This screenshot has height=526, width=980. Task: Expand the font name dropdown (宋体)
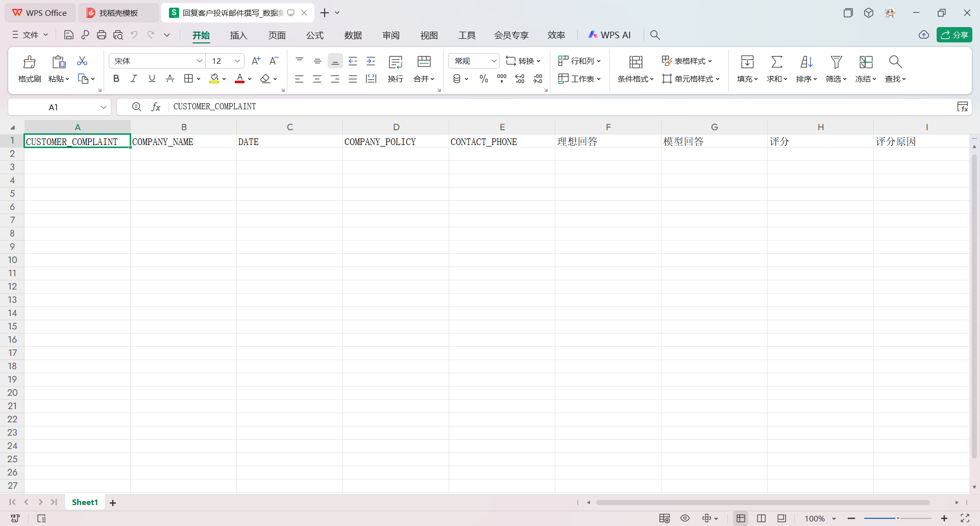199,61
